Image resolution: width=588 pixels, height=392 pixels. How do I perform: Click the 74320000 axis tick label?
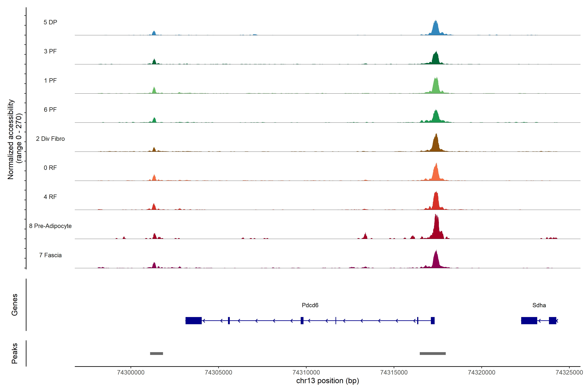point(482,373)
